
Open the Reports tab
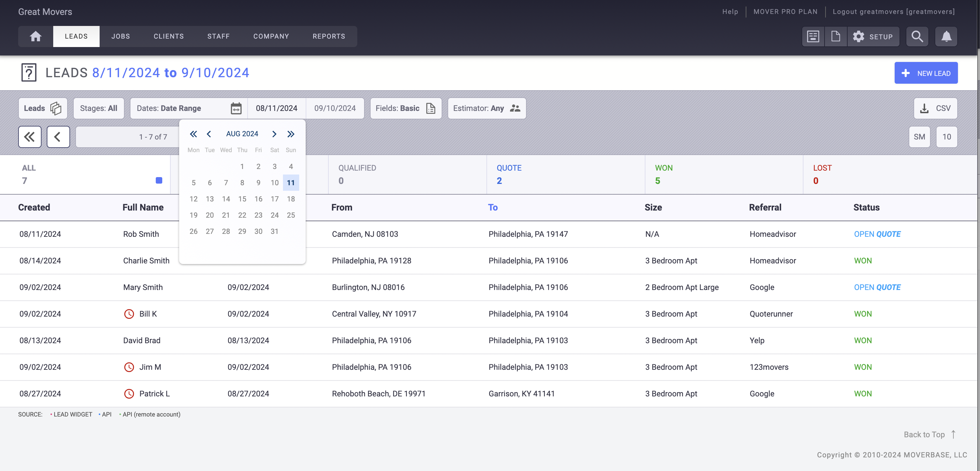(x=329, y=37)
